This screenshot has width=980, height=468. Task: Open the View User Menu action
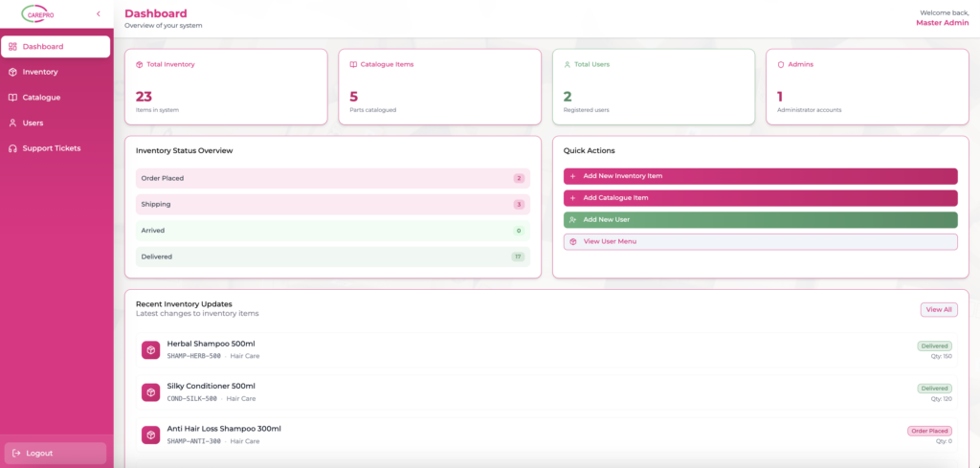[760, 241]
